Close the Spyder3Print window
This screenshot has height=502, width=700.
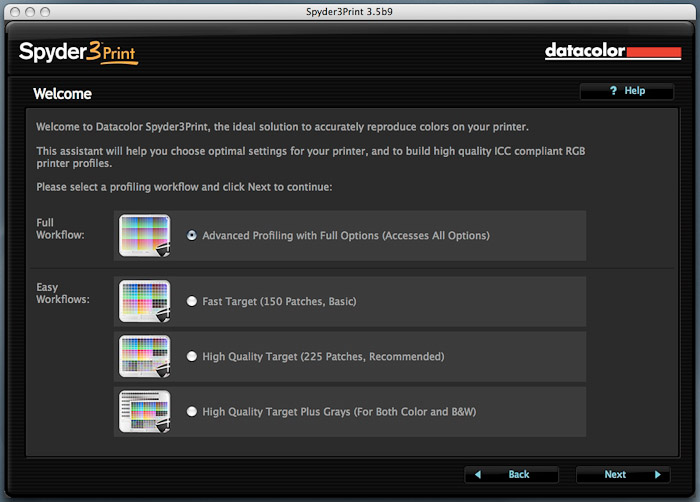click(12, 10)
